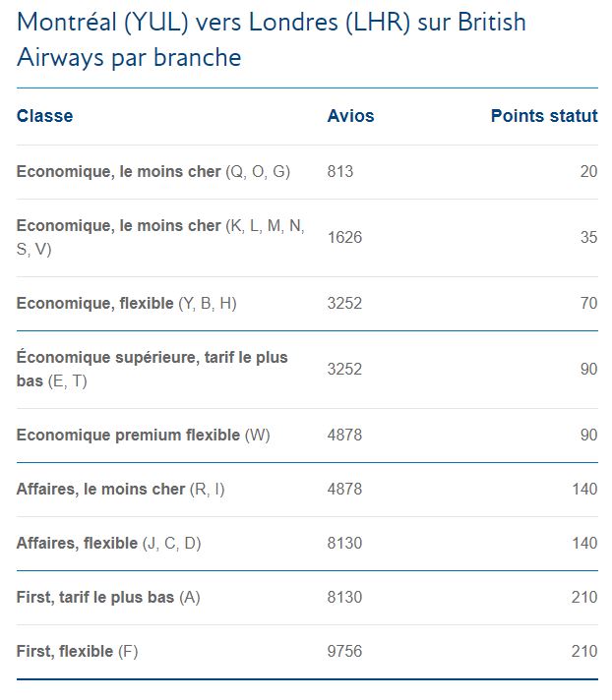Click the Avios column header
Screen dimensions: 612x700
pyautogui.click(x=350, y=116)
